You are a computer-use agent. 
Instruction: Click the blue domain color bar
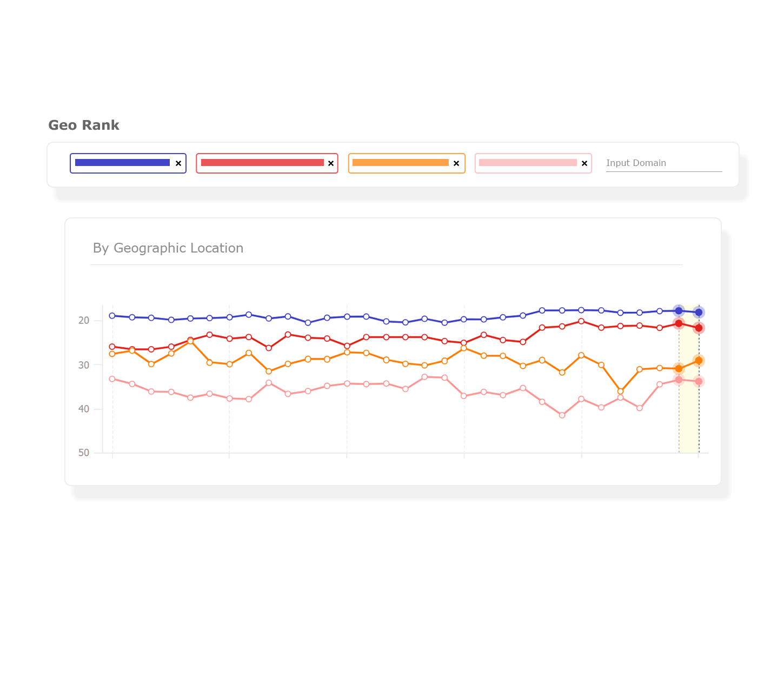click(x=122, y=163)
